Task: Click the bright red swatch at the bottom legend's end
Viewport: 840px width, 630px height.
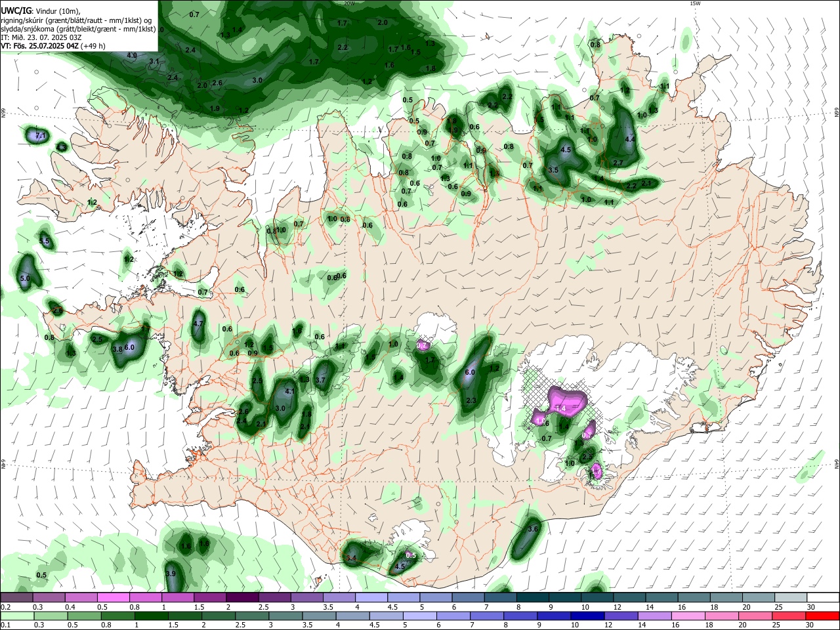Action: pyautogui.click(x=822, y=616)
